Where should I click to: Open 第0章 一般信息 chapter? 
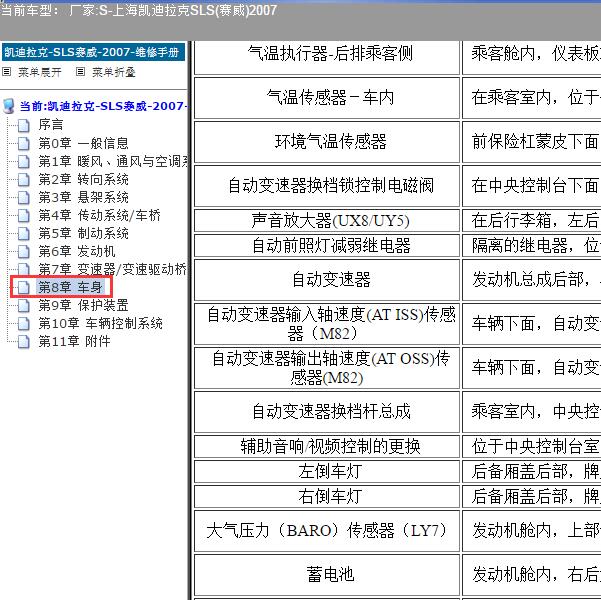click(x=83, y=143)
